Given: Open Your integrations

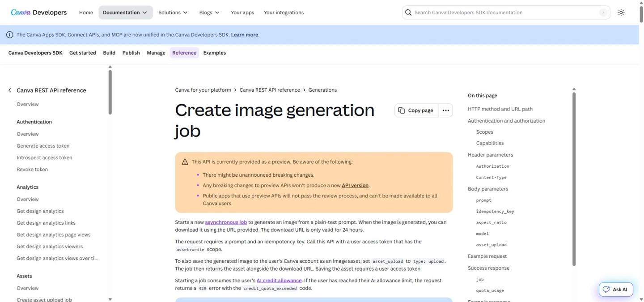Looking at the screenshot, I should [x=284, y=13].
